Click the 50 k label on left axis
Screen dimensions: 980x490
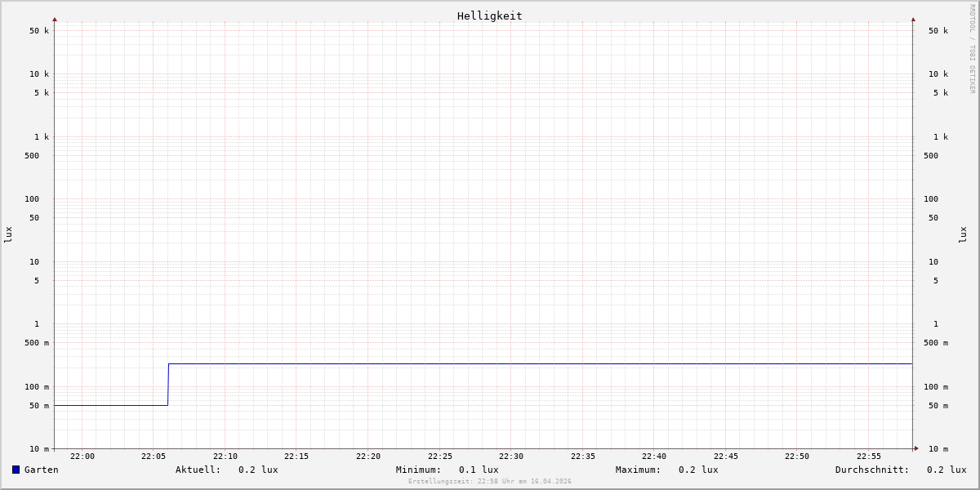39,31
